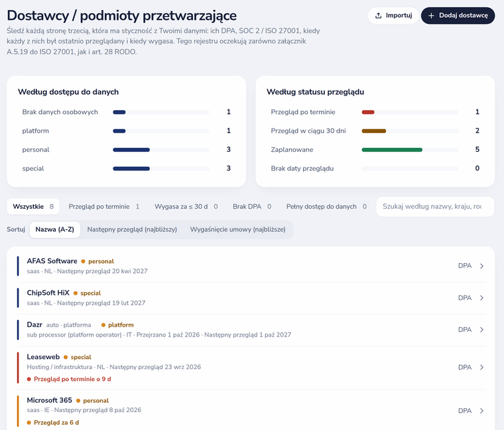Click the DPA label on Dazr row
This screenshot has height=430, width=504.
(x=464, y=330)
